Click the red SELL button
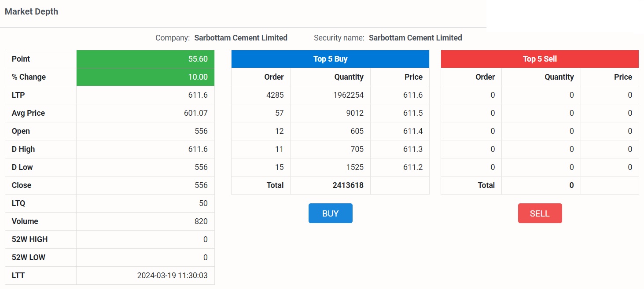Screen dimensions: 644x294 tap(540, 213)
